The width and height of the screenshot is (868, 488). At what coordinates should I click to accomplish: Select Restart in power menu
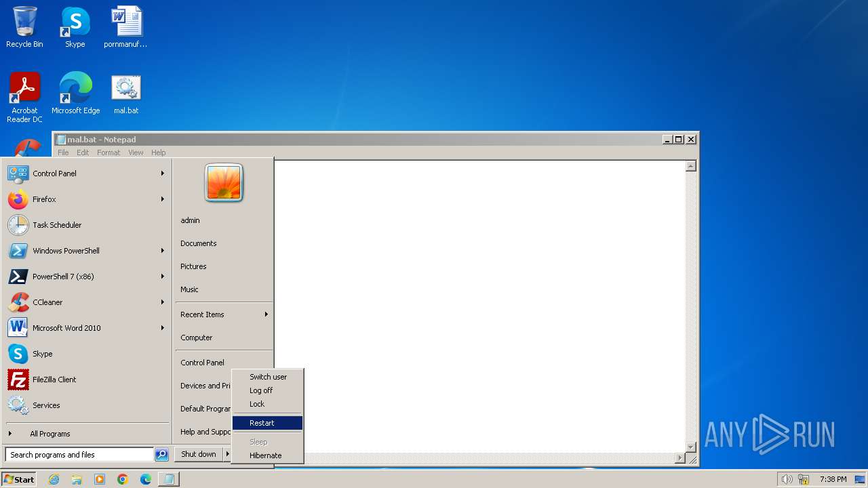coord(267,423)
